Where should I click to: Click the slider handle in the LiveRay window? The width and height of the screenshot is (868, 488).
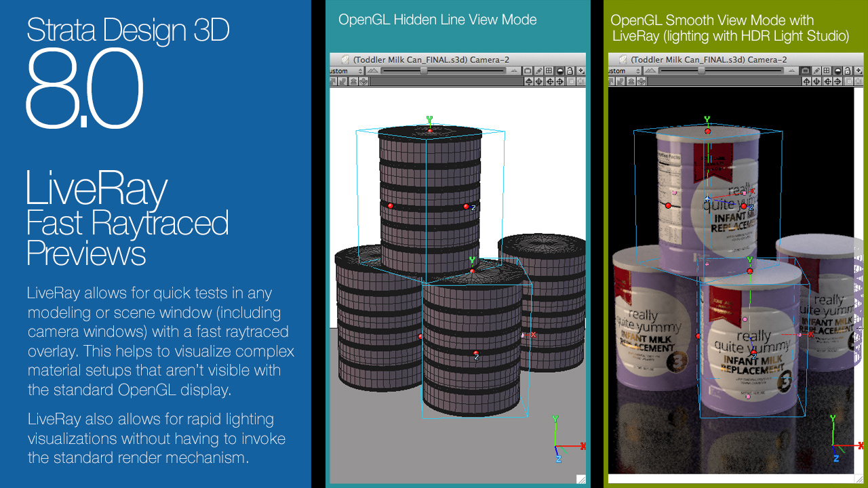pyautogui.click(x=701, y=71)
